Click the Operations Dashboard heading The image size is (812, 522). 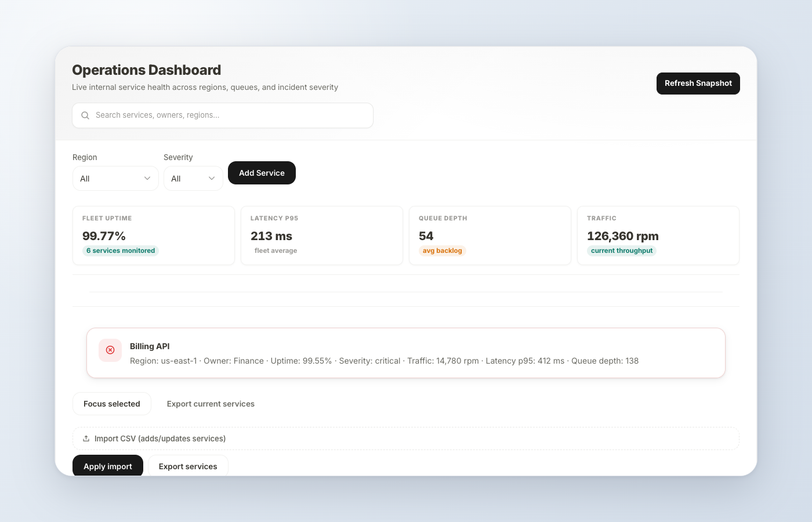click(146, 70)
